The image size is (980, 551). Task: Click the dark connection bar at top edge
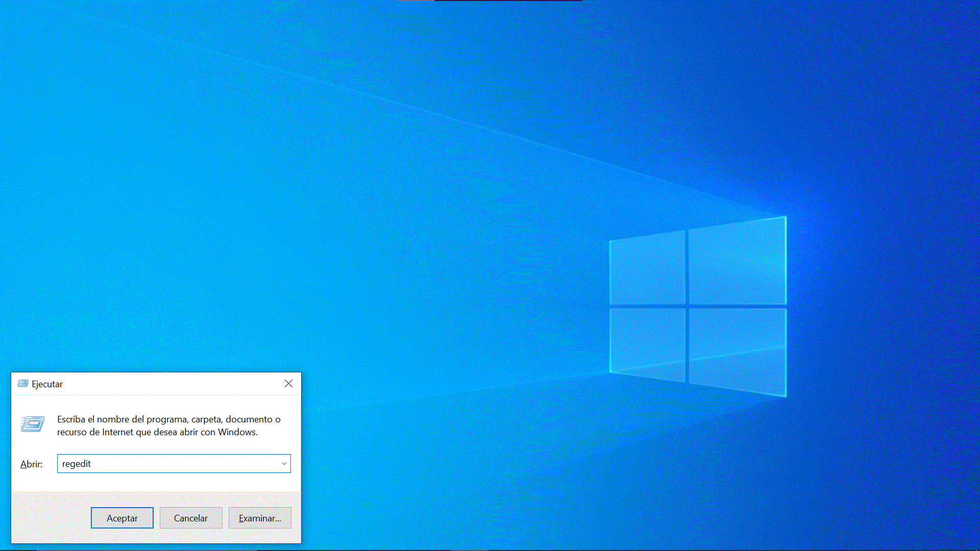[508, 1]
